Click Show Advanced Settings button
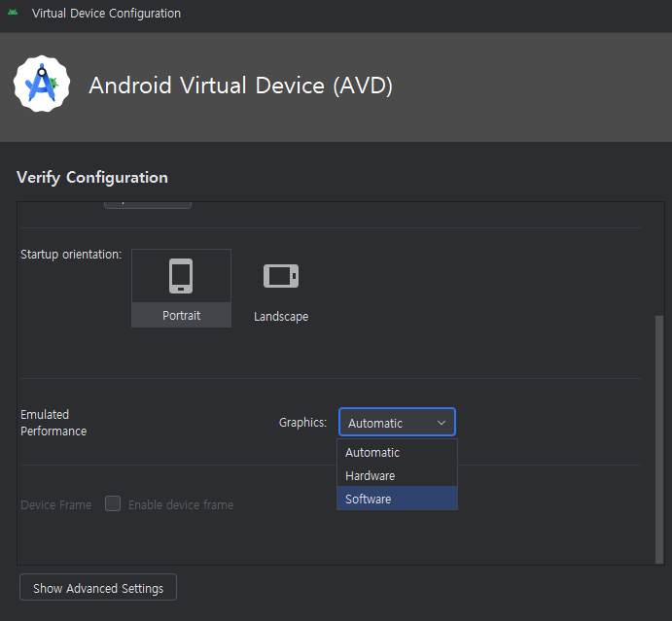 98,588
